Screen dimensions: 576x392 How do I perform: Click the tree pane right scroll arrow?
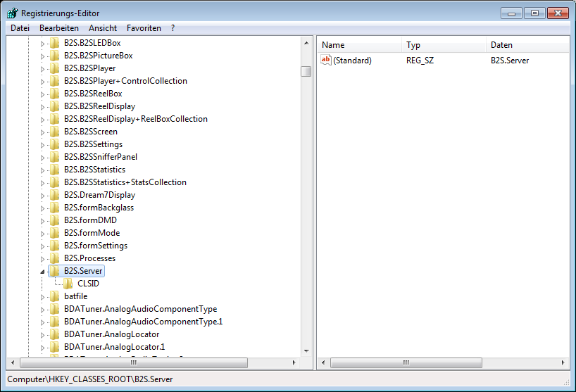point(294,362)
